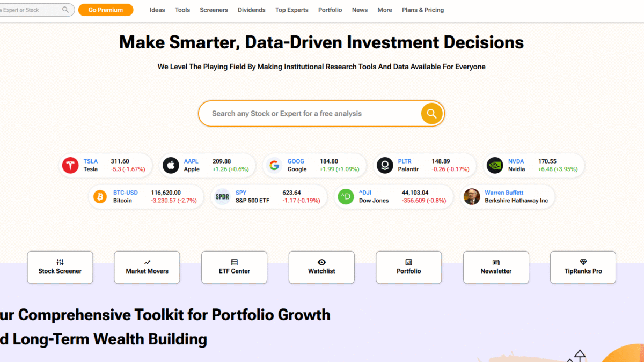Open the Top Experts menu item
Image resolution: width=644 pixels, height=362 pixels.
(x=292, y=10)
